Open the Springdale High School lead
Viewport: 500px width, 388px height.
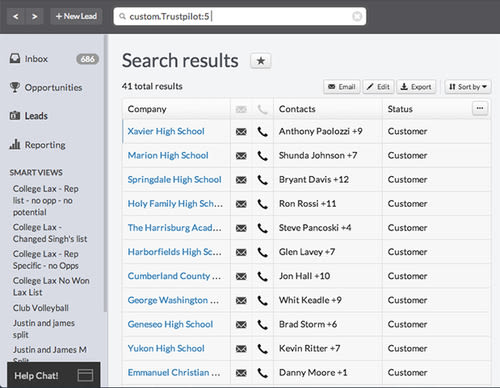(x=174, y=180)
